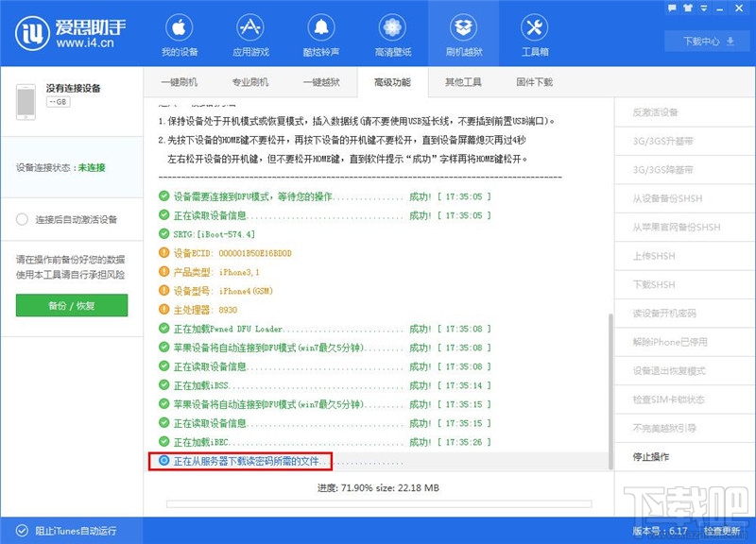This screenshot has width=756, height=544.
Task: Enable 连接后自动激活设备 option
Action: (x=22, y=217)
